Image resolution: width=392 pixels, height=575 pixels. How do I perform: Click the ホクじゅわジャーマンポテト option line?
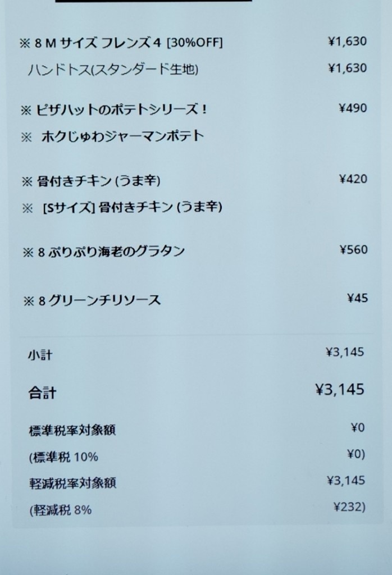(112, 136)
